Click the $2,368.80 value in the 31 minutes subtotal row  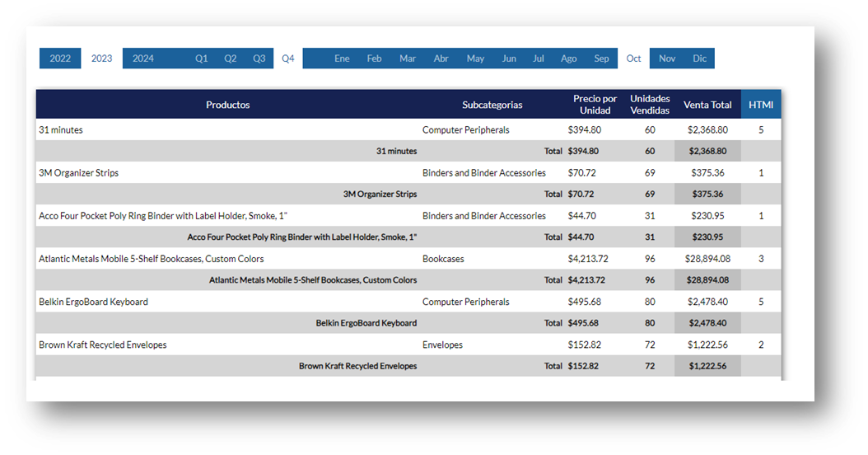(x=708, y=152)
